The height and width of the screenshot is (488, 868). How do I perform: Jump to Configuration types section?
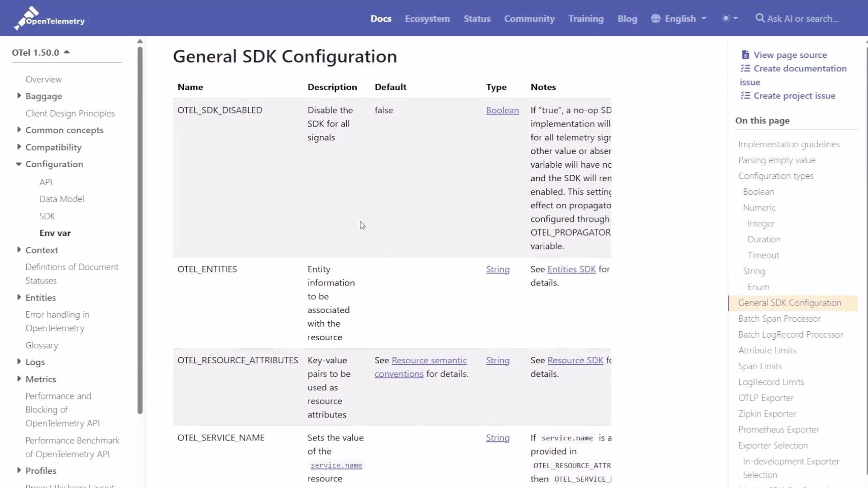coord(776,176)
